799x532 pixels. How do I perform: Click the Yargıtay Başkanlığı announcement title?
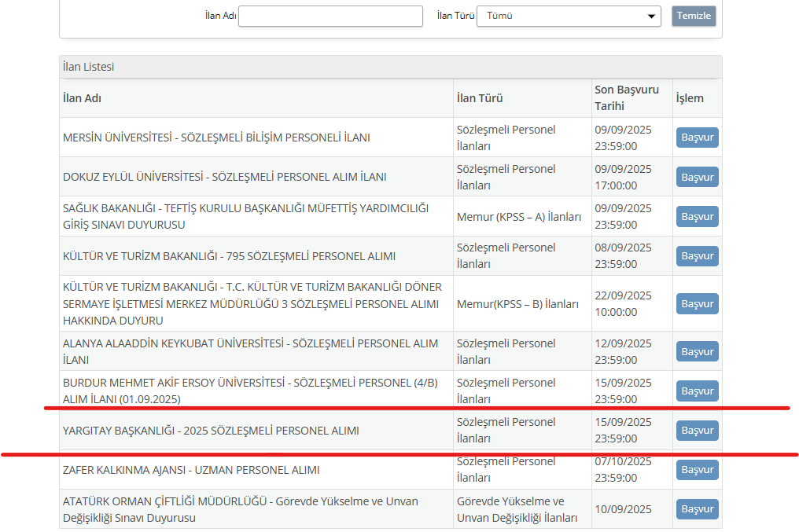tap(211, 431)
